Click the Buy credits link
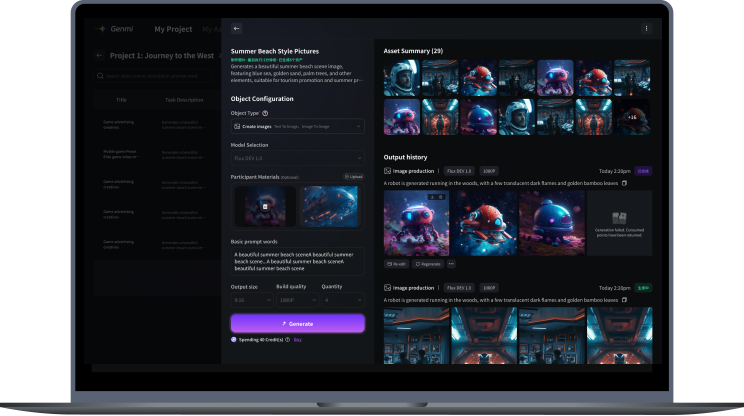Image resolution: width=744 pixels, height=416 pixels. [298, 340]
